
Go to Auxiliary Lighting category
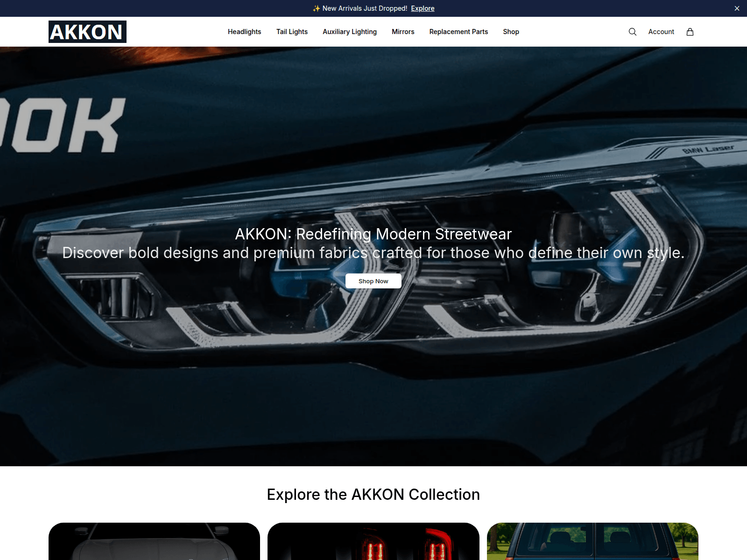350,32
